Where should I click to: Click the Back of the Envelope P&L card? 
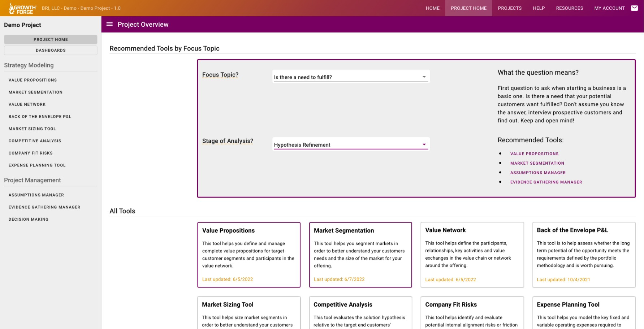(x=584, y=255)
